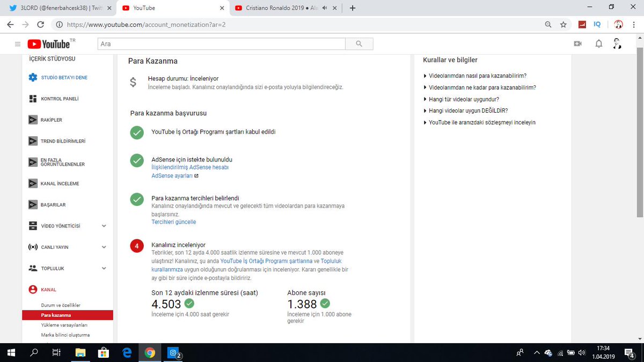This screenshot has width=644, height=362.
Task: Open the YouTube account avatar menu
Action: pyautogui.click(x=617, y=44)
